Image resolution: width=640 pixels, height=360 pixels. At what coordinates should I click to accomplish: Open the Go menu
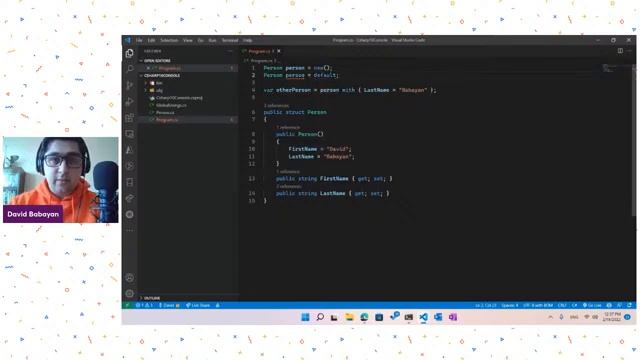coord(200,40)
